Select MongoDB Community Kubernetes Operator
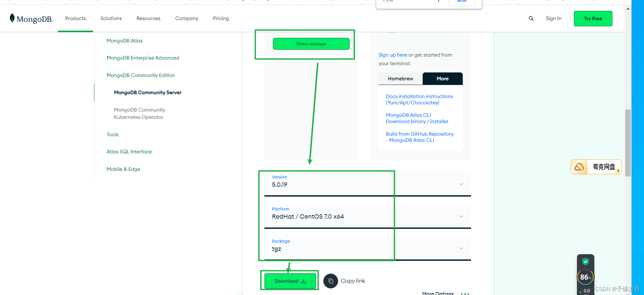Image resolution: width=644 pixels, height=295 pixels. point(140,114)
